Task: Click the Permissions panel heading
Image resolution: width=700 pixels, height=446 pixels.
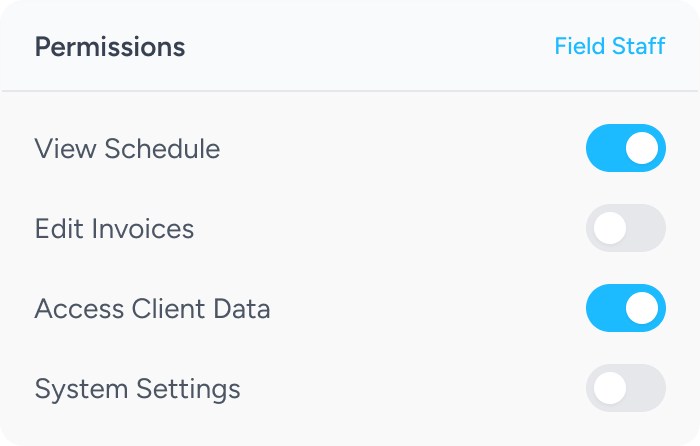Action: [x=110, y=47]
